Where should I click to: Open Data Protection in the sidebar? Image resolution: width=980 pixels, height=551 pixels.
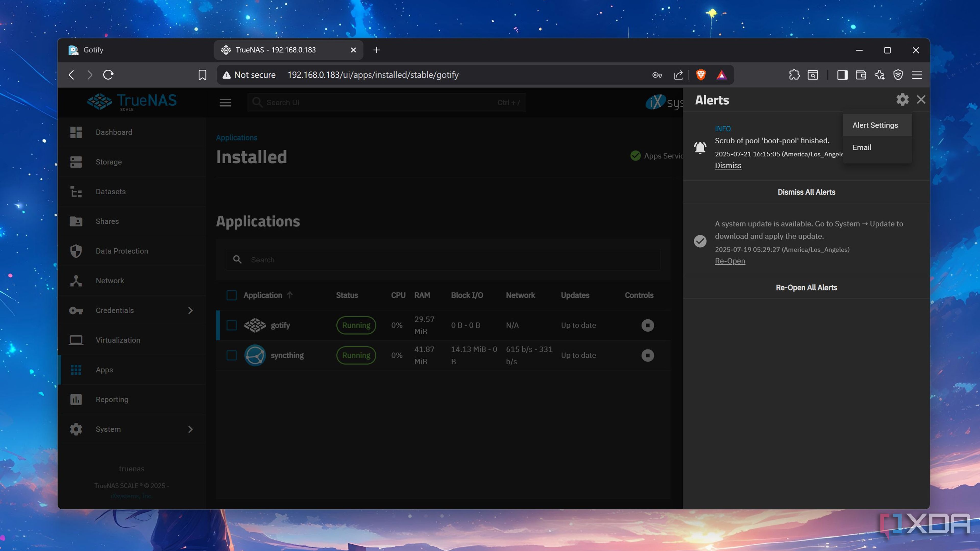[x=132, y=251]
